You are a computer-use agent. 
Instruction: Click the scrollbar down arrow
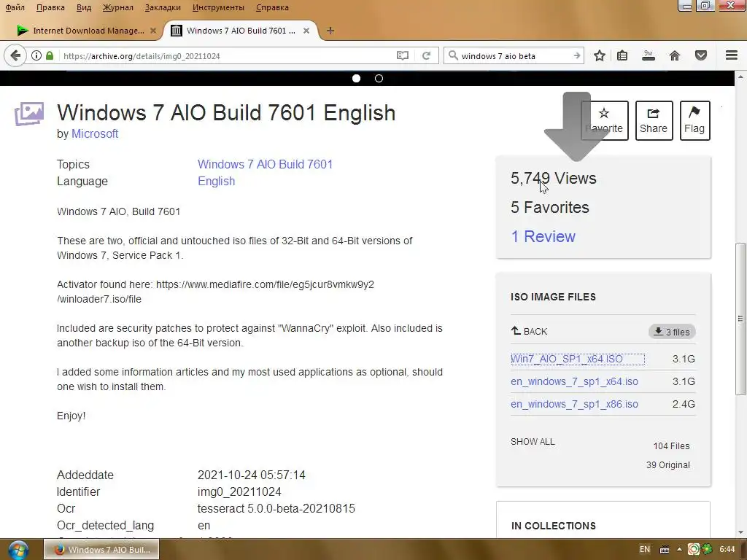click(741, 532)
